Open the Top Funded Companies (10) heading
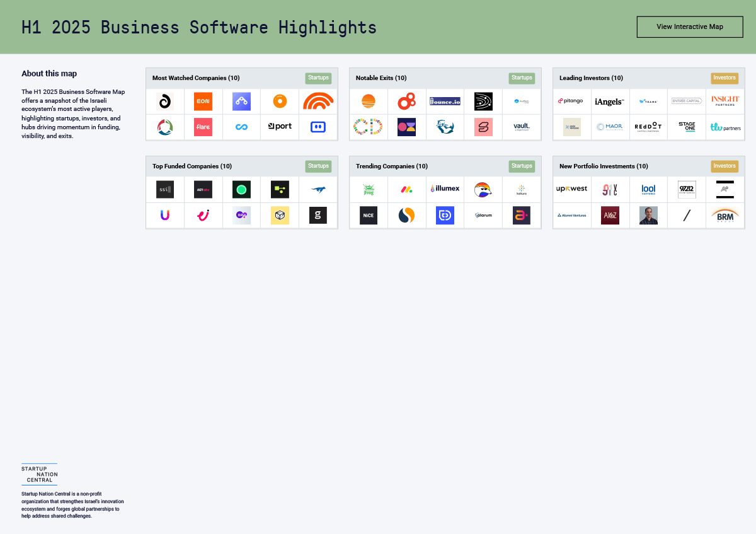Viewport: 756px width, 534px height. click(x=192, y=166)
